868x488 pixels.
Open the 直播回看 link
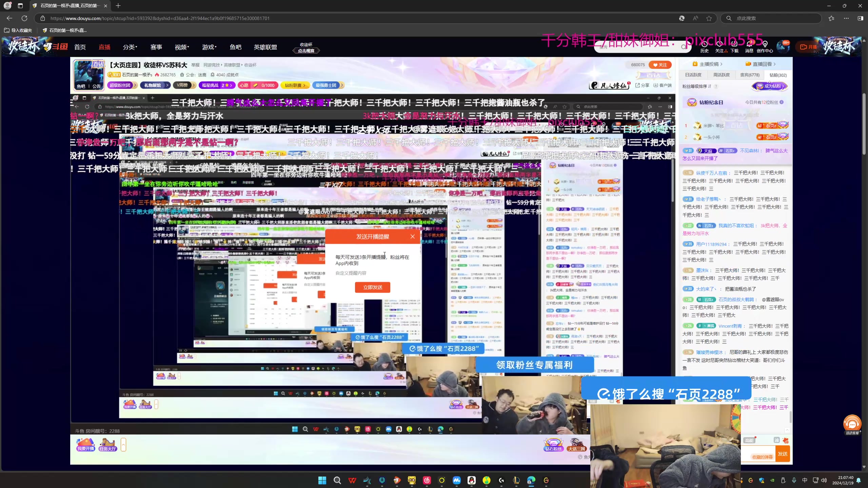[x=761, y=64]
